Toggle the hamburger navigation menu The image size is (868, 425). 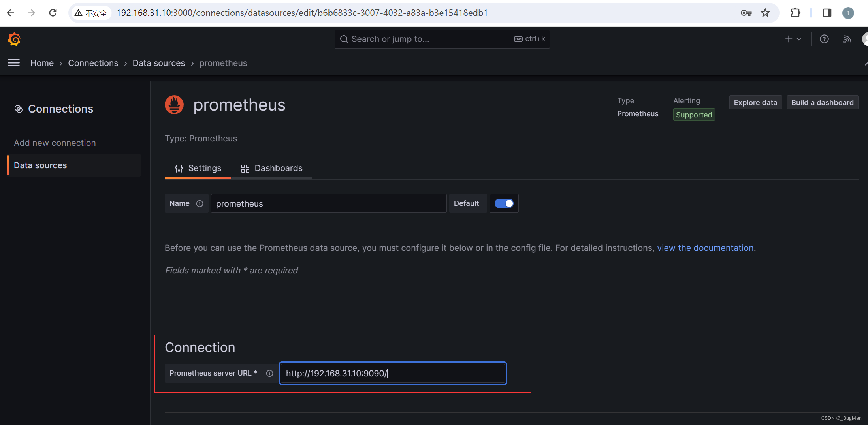(x=14, y=63)
